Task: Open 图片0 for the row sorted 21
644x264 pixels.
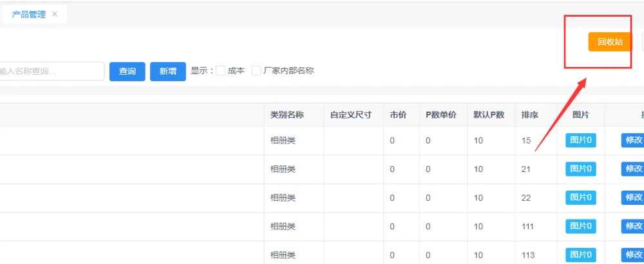Action: [x=580, y=169]
